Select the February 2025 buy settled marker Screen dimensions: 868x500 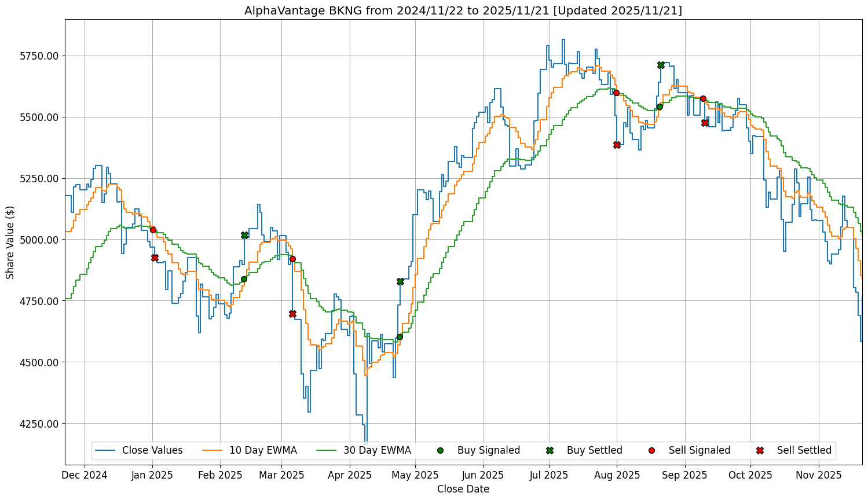click(x=244, y=235)
